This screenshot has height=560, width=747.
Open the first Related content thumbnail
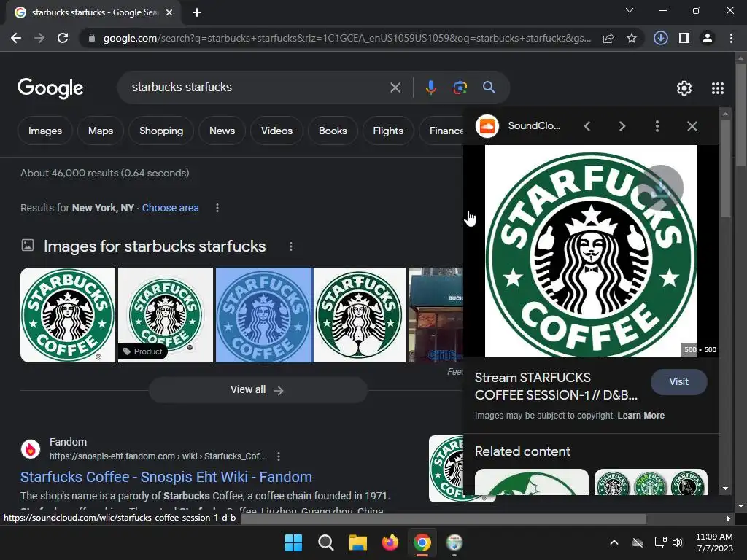point(532,482)
